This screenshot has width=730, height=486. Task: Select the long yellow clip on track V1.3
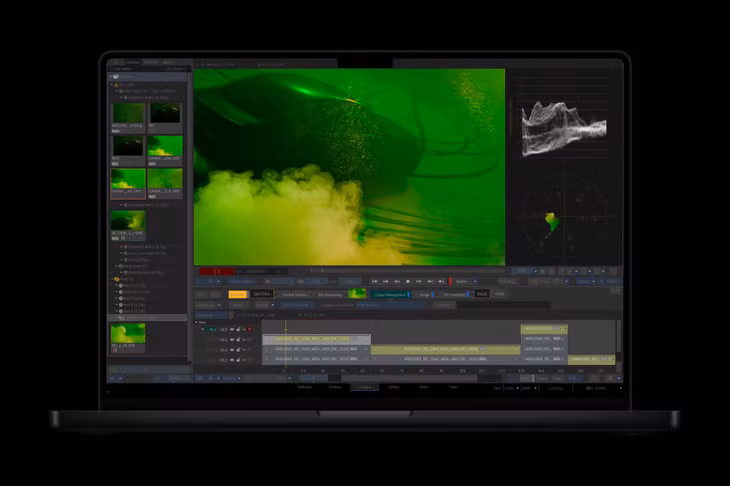pos(446,349)
